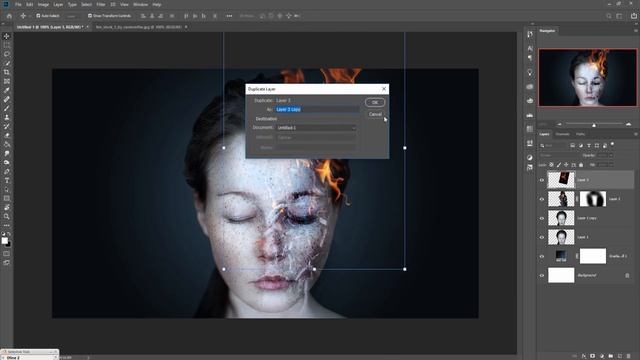Lock transparent pixels icon in Layers panel
The height and width of the screenshot is (360, 640).
[x=551, y=164]
